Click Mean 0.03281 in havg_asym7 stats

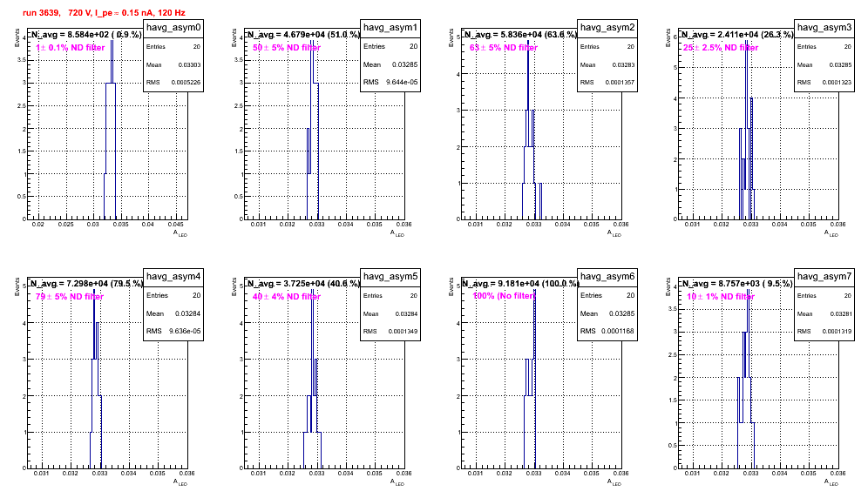point(824,313)
